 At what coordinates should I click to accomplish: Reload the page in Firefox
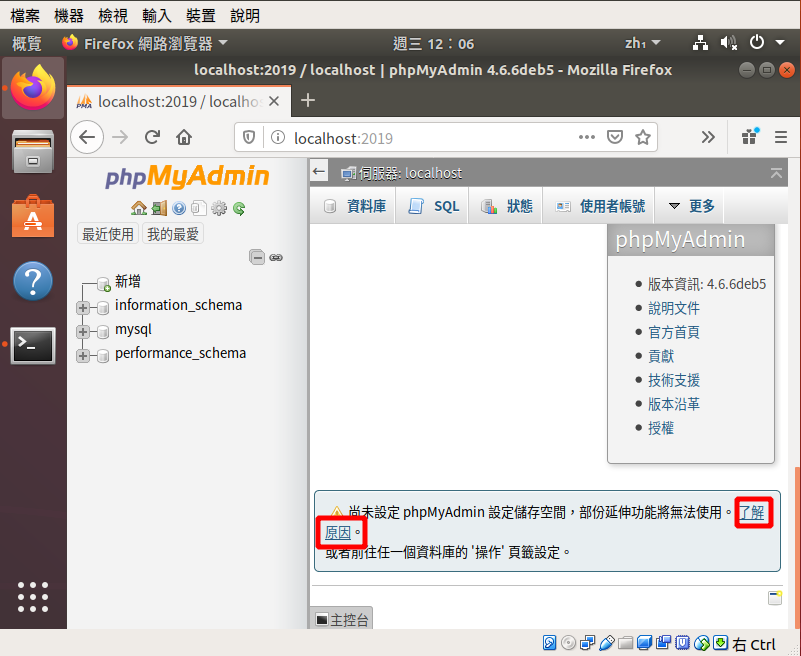(152, 137)
